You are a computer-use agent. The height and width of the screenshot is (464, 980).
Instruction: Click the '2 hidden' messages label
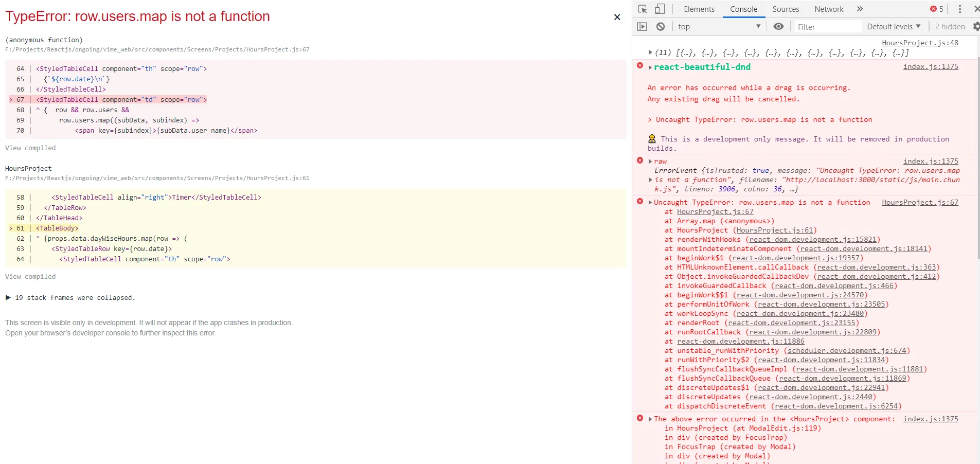(x=950, y=27)
